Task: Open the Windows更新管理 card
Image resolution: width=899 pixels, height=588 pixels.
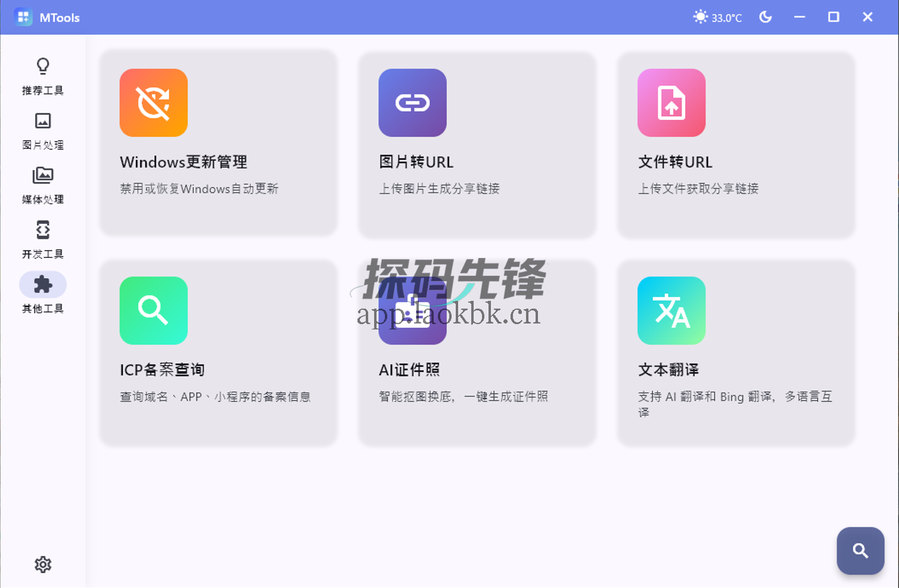Action: click(x=218, y=143)
